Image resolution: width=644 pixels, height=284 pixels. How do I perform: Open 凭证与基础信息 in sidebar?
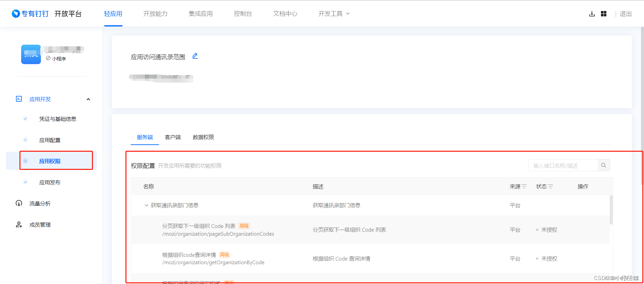point(58,119)
